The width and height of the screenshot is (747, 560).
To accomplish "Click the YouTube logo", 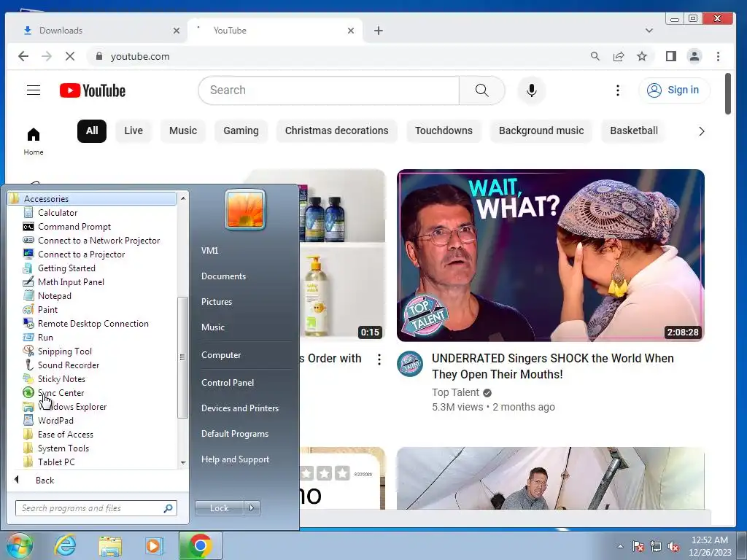I will (93, 90).
